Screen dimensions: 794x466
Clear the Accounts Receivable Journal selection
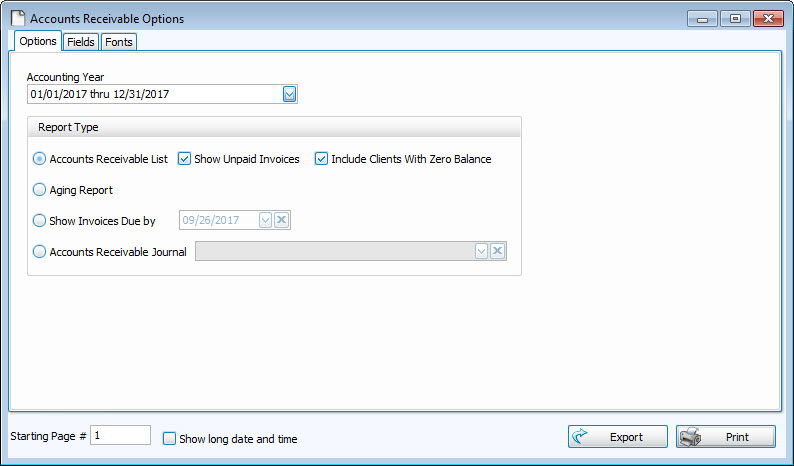[x=498, y=252]
